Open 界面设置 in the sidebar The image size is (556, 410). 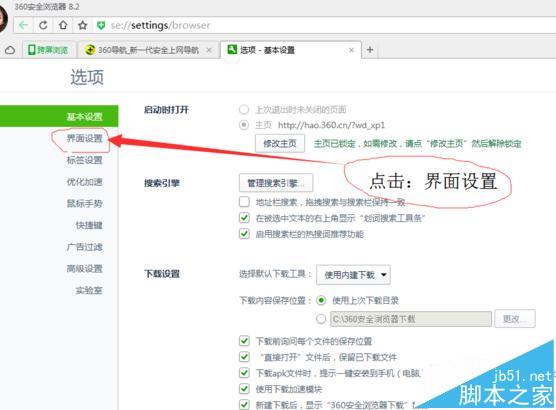click(84, 138)
